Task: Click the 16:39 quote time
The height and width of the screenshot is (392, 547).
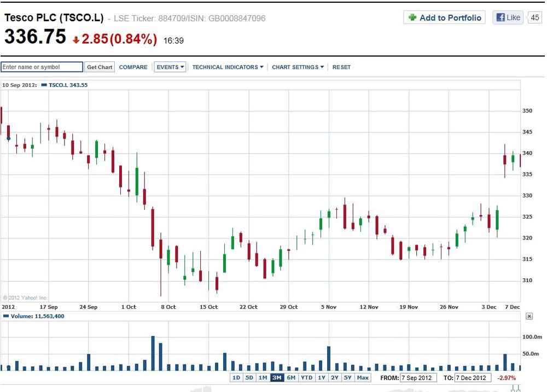Action: pyautogui.click(x=173, y=41)
